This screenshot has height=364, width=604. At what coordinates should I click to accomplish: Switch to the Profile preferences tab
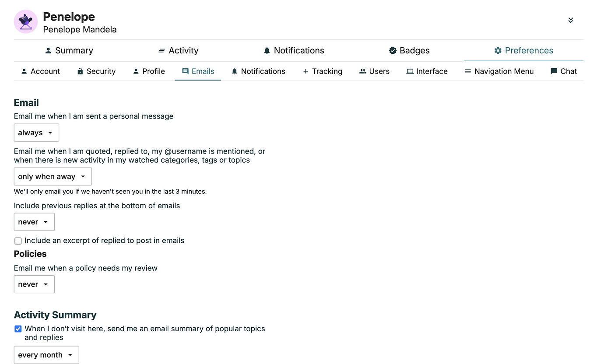(149, 71)
